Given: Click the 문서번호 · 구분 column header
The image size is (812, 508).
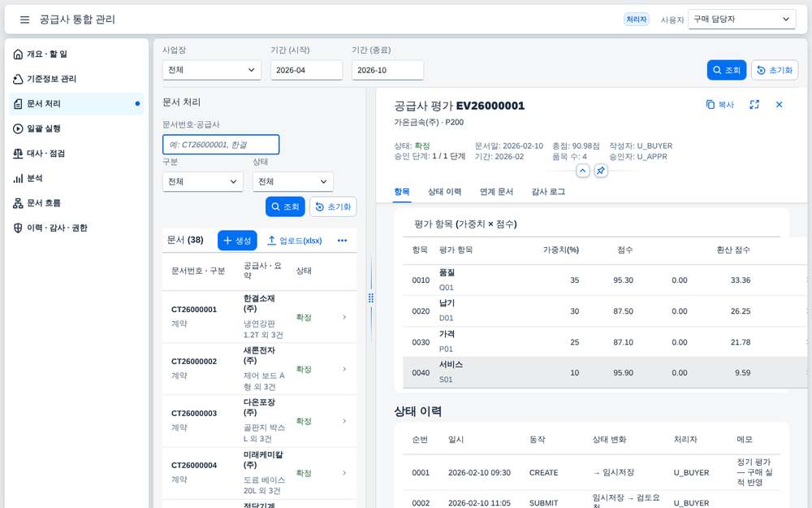Looking at the screenshot, I should pyautogui.click(x=198, y=271).
